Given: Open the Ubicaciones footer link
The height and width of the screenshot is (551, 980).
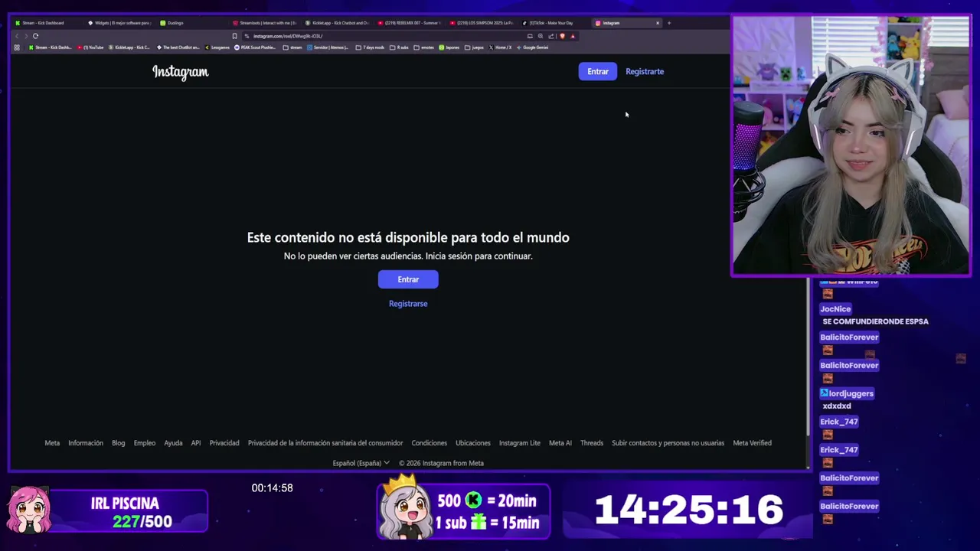Looking at the screenshot, I should pos(473,443).
